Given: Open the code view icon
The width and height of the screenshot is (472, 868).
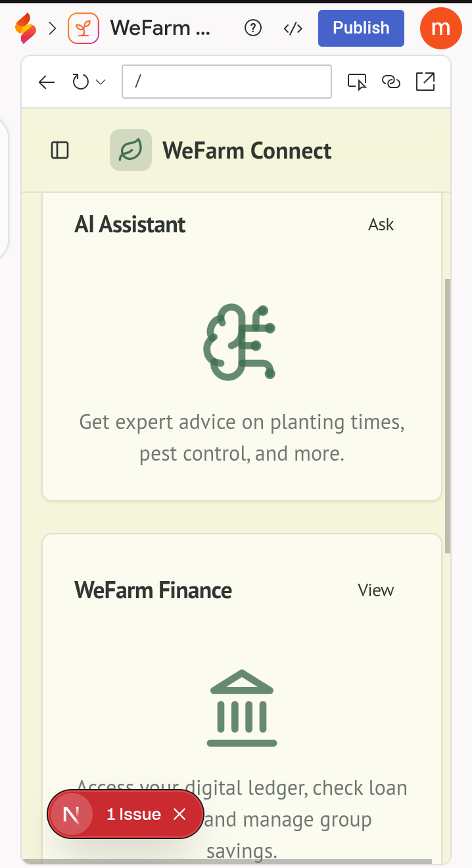Looking at the screenshot, I should click(x=293, y=28).
